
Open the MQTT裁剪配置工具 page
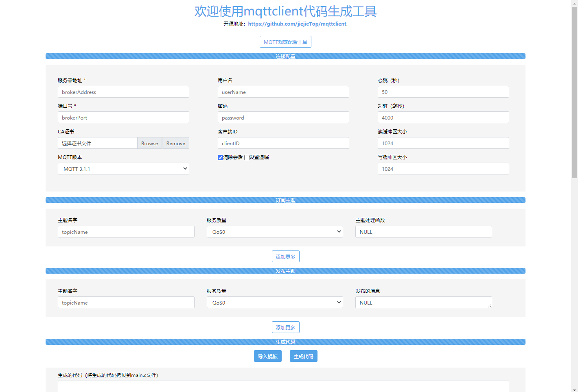point(285,41)
